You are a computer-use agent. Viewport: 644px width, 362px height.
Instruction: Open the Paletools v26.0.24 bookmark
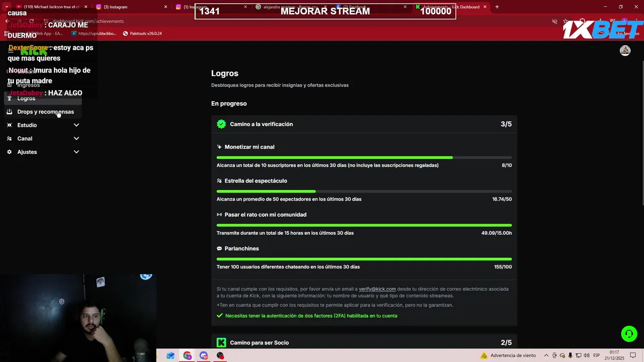pos(142,34)
